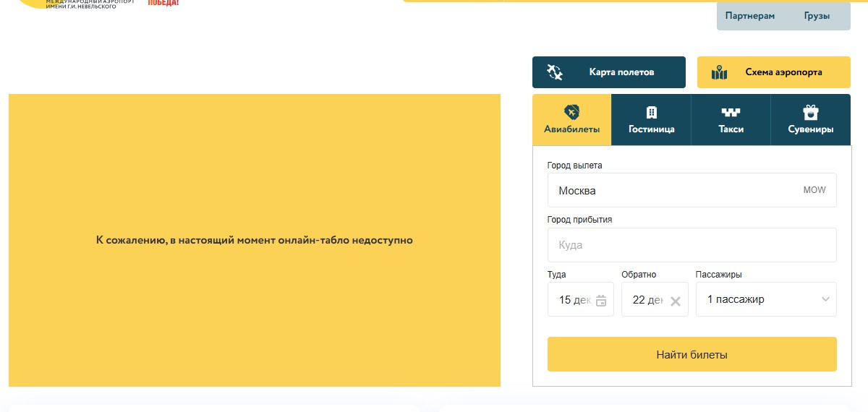
Task: Click the Такси checkered icon
Action: click(x=731, y=112)
